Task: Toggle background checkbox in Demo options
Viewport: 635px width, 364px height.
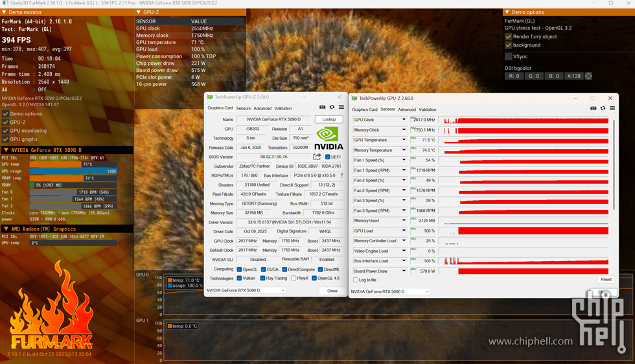Action: pos(508,45)
